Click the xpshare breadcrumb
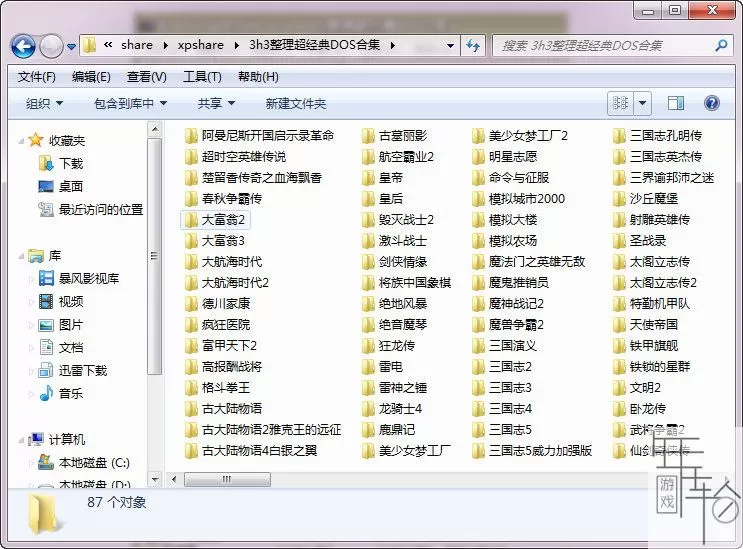This screenshot has width=743, height=549. (x=200, y=45)
